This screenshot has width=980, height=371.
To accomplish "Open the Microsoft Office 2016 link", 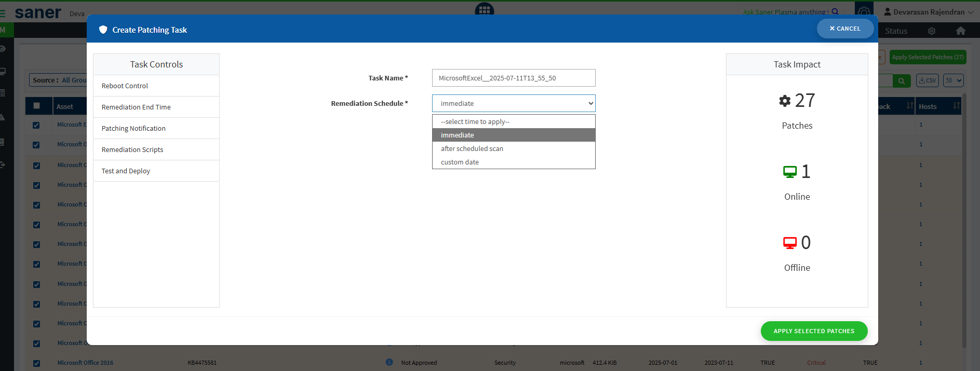I will click(85, 363).
